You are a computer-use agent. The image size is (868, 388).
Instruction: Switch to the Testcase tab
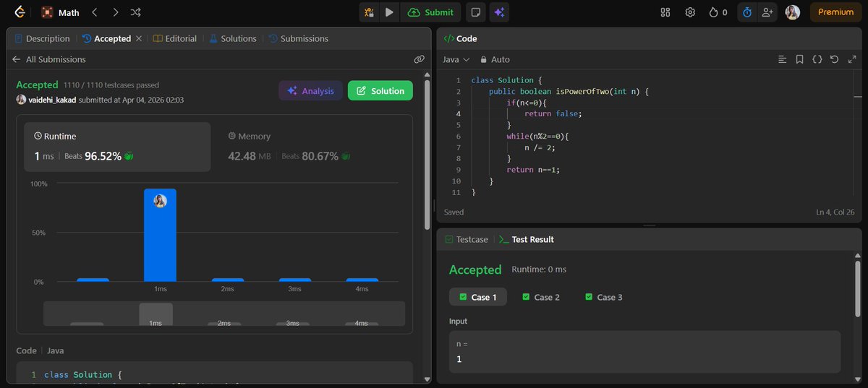point(467,239)
